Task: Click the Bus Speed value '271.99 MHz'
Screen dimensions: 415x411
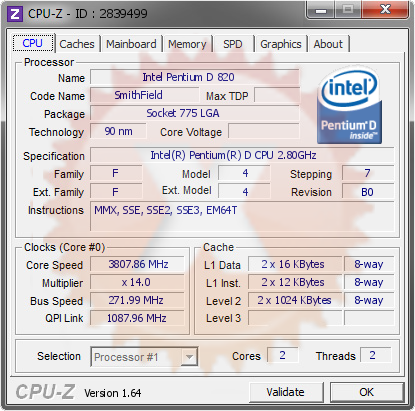Action: 137,300
